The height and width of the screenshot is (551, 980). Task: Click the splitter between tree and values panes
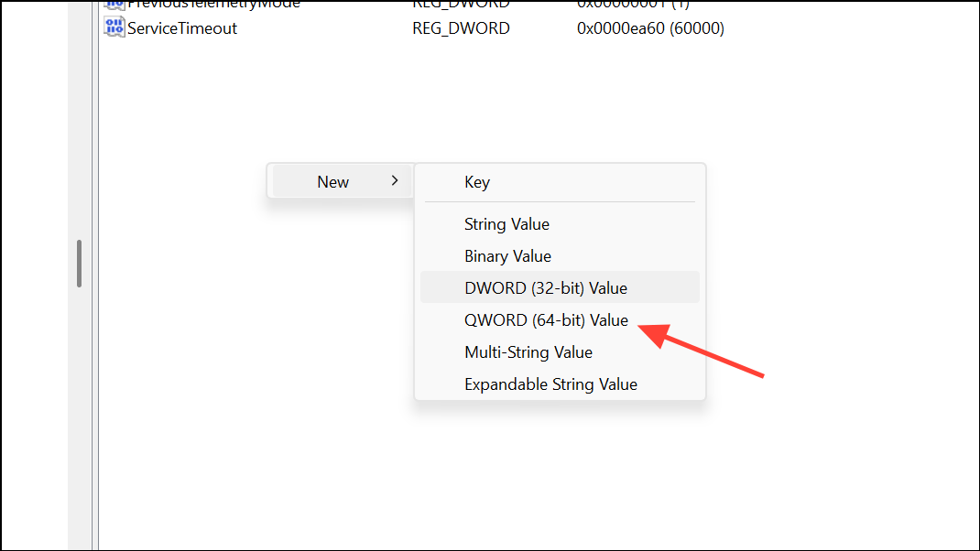coord(95,275)
